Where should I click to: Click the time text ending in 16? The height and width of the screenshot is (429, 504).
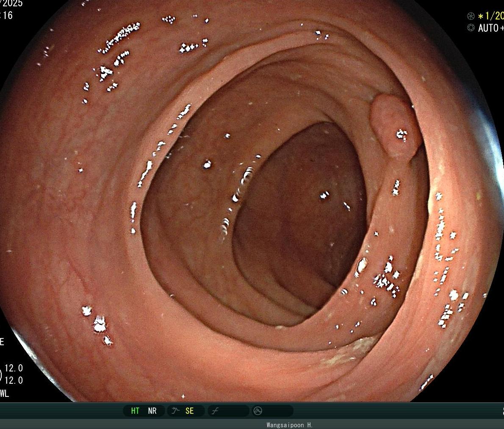6,15
